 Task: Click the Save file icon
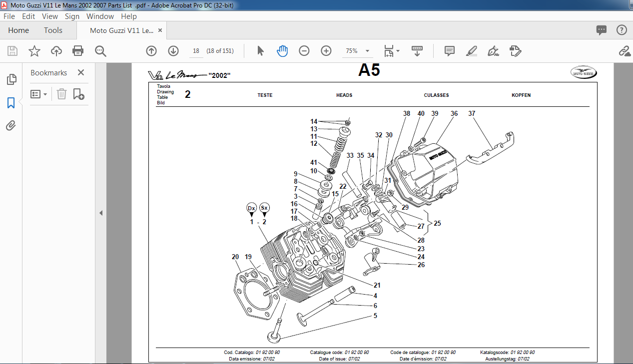coord(12,50)
